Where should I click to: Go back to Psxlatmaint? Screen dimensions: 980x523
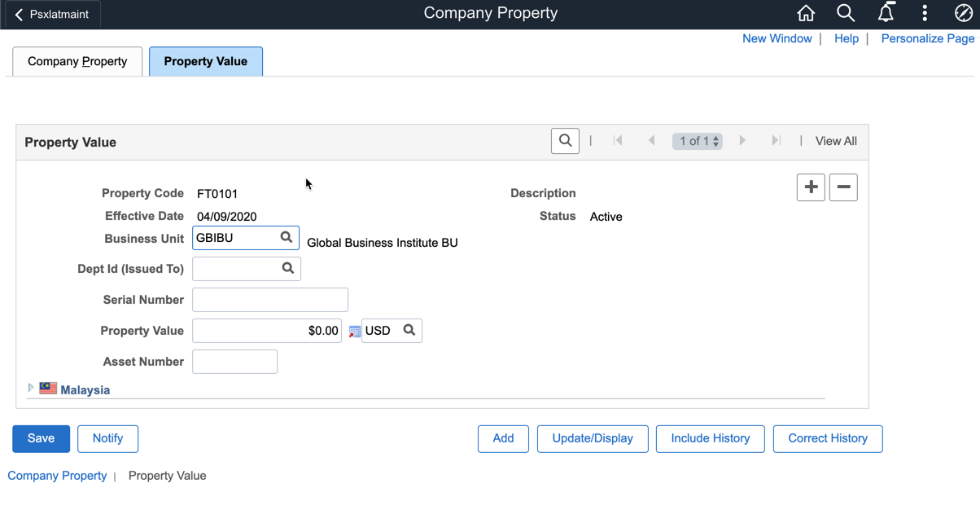(x=51, y=14)
